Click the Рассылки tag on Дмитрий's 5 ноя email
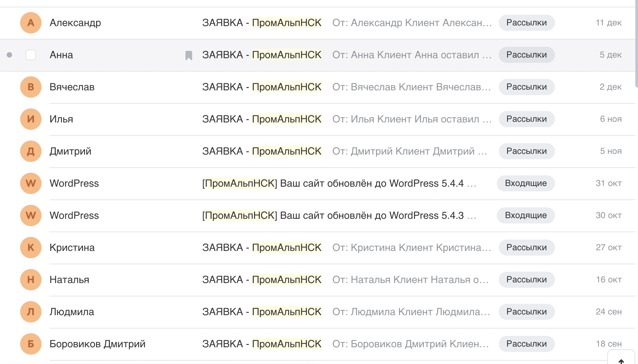The width and height of the screenshot is (638, 364). (526, 151)
